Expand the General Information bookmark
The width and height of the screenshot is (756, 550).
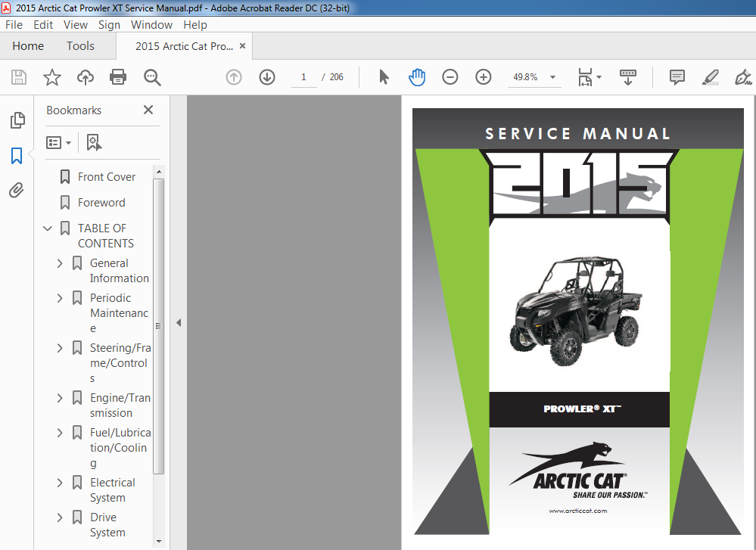pos(60,263)
